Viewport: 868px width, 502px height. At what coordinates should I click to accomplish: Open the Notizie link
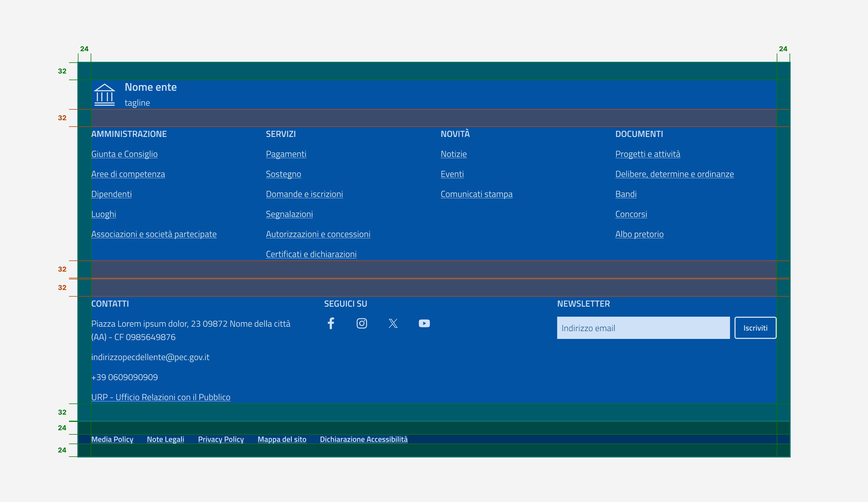point(453,154)
